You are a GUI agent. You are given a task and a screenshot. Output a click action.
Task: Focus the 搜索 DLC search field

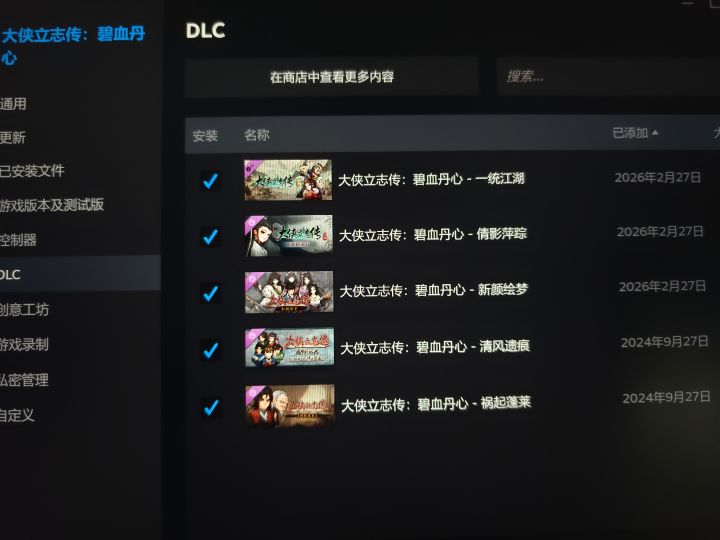click(608, 77)
